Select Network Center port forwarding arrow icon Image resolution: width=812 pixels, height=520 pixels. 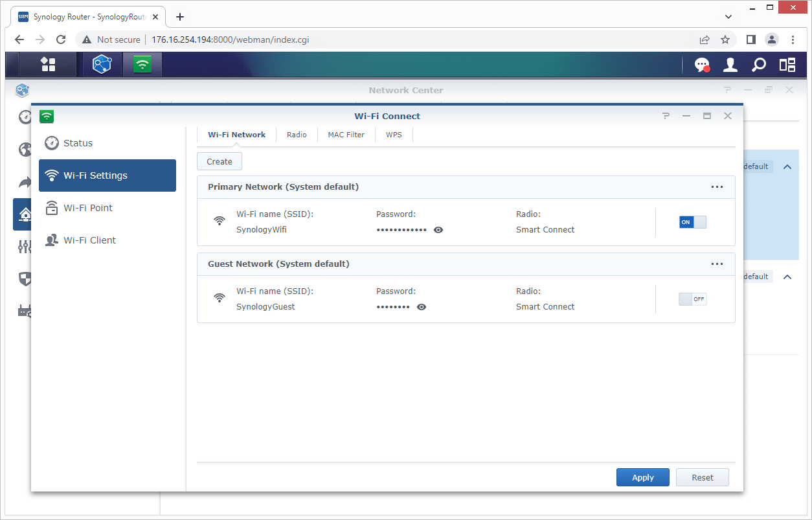25,182
